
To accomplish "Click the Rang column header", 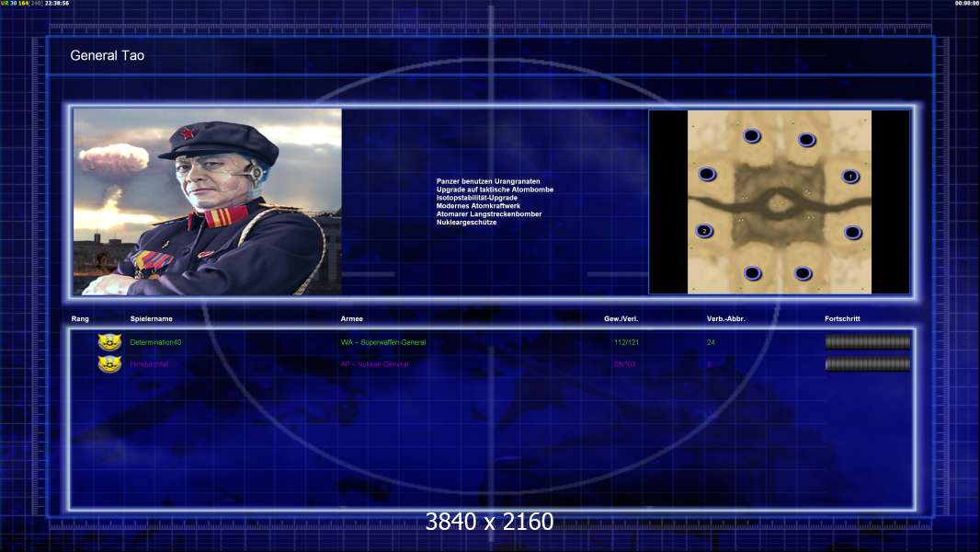I will (80, 319).
